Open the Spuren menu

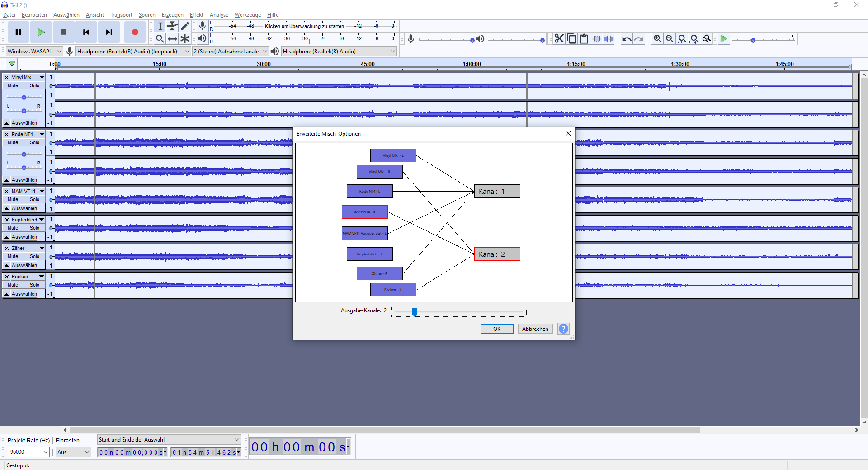147,15
